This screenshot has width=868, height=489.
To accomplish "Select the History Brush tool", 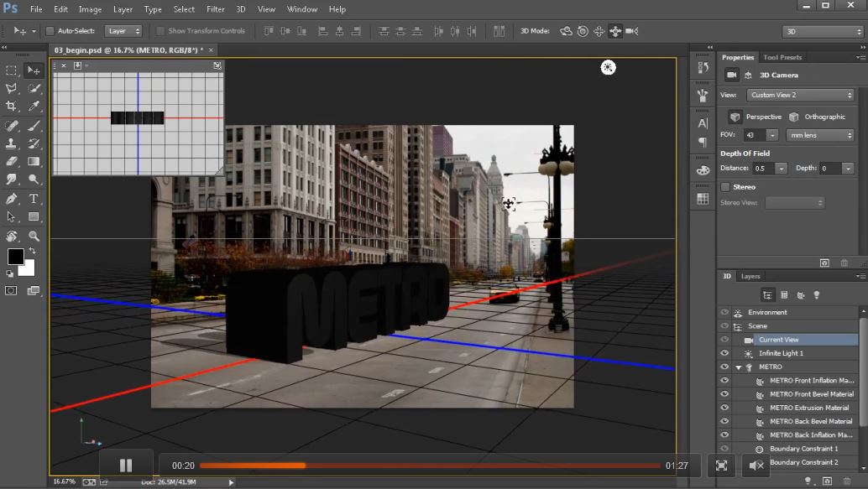I will point(34,143).
